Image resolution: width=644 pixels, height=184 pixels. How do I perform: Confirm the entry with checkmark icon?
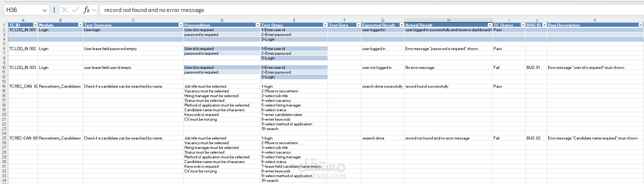tap(75, 10)
